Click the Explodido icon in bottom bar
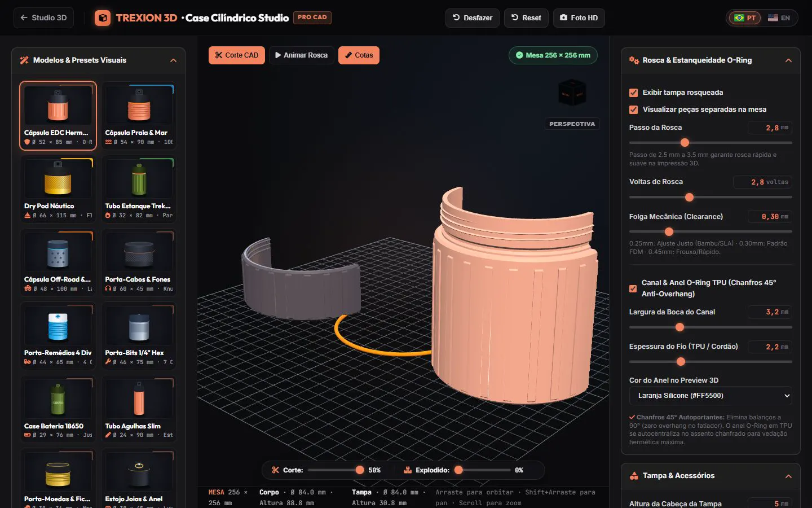This screenshot has width=812, height=508. [408, 470]
